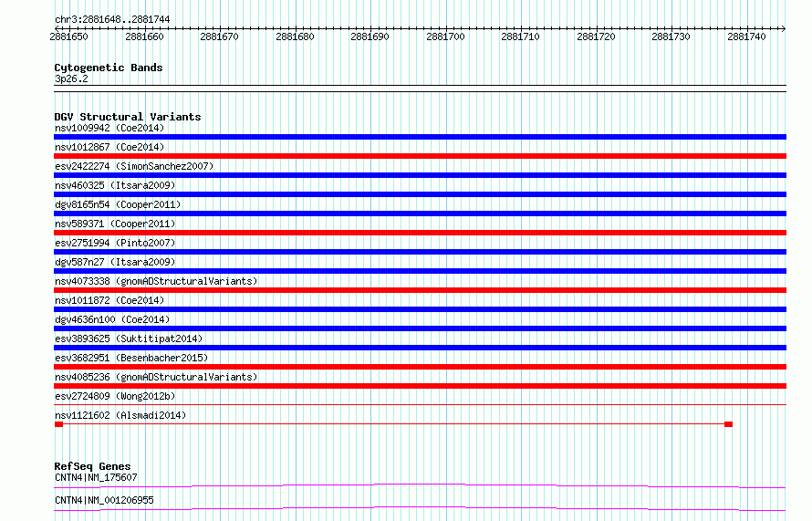Open esv2422274 (SimonSanchez2007) label
Screen dimensions: 812x521
tap(134, 166)
